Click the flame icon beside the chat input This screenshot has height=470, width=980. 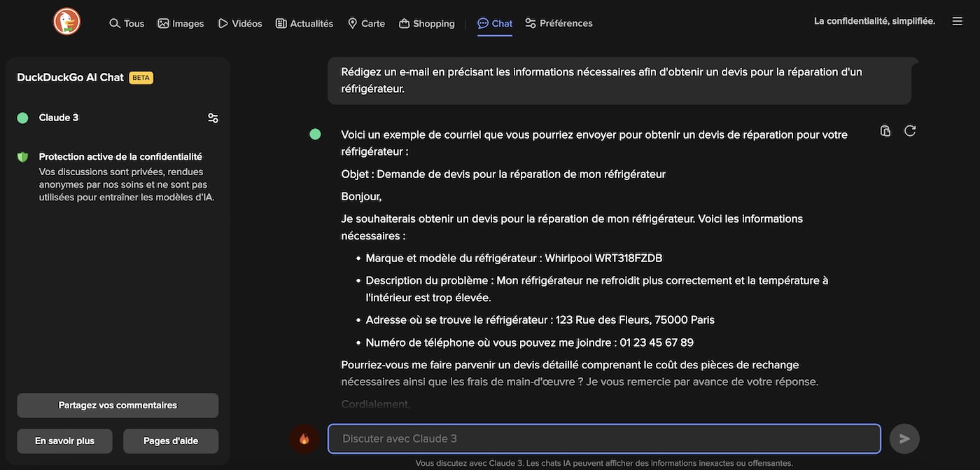pos(304,438)
